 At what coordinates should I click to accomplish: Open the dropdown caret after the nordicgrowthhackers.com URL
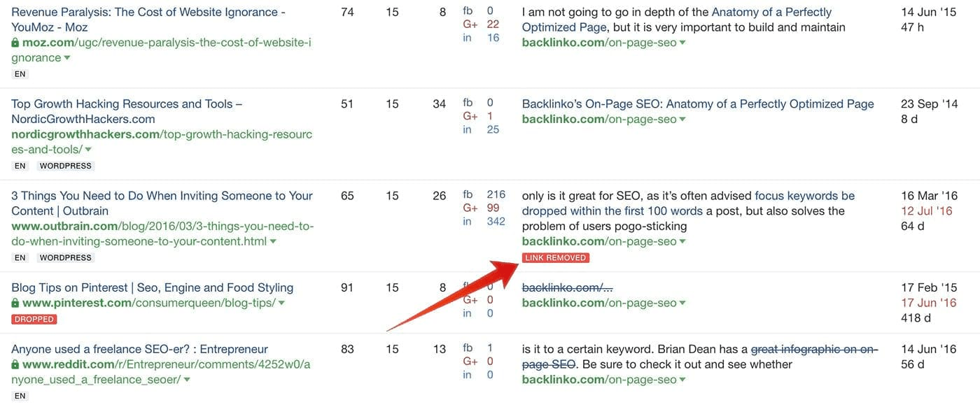click(89, 150)
